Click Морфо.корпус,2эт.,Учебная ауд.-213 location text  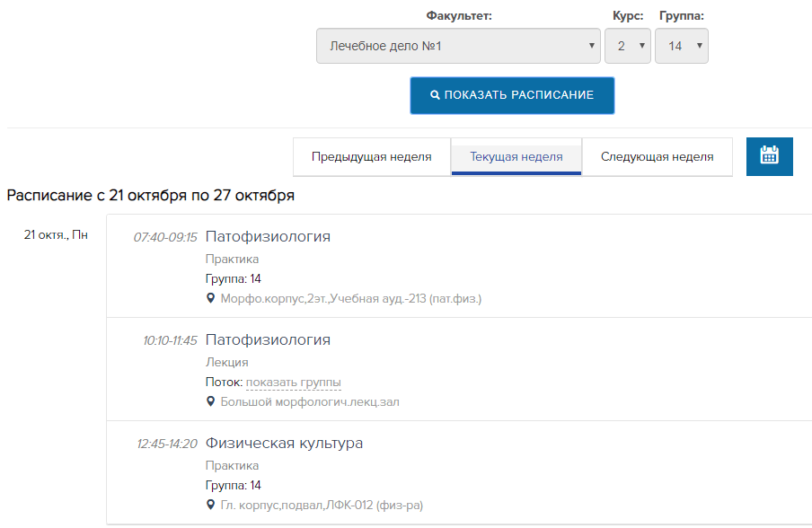pos(350,299)
